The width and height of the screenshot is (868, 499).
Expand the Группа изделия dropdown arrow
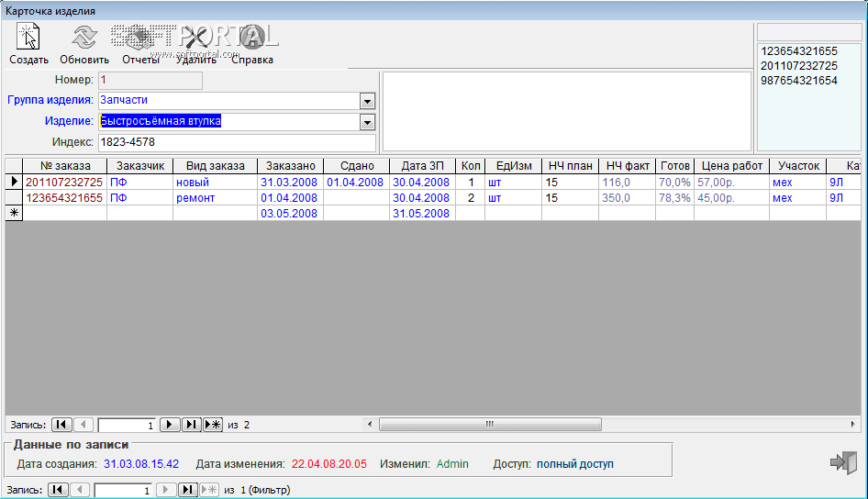click(367, 101)
